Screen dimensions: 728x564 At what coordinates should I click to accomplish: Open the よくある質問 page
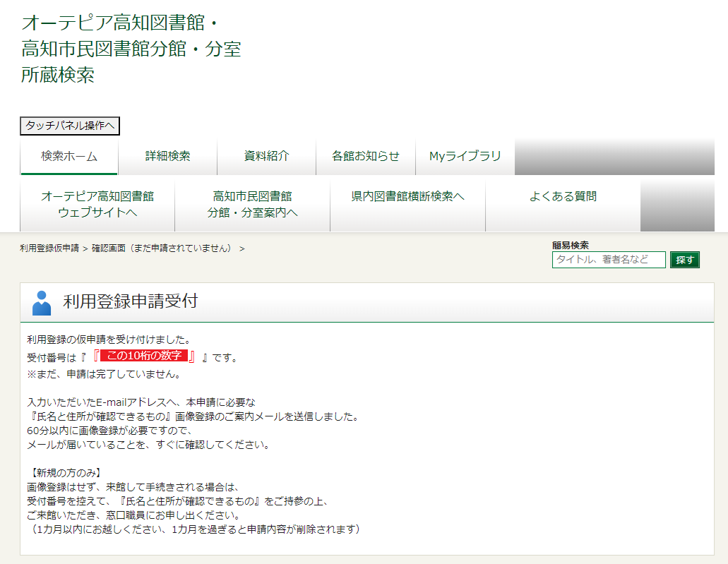coord(563,197)
